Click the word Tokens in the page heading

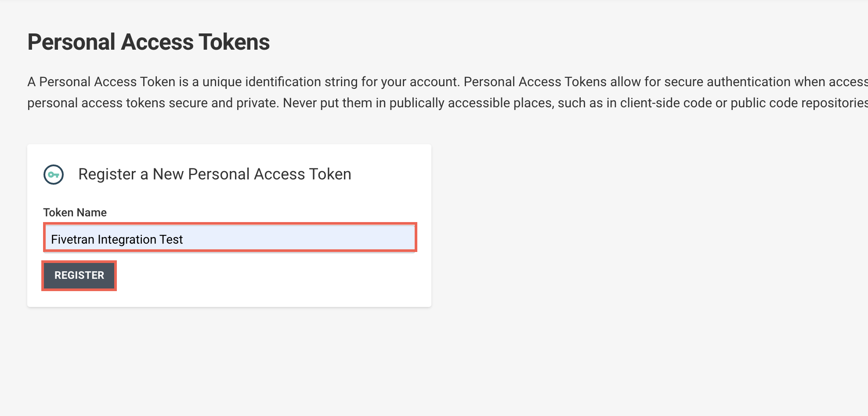coord(234,42)
